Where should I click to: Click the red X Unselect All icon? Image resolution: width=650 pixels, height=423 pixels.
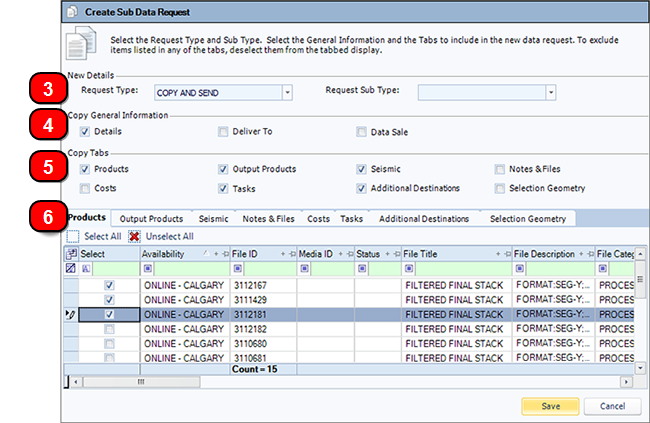click(x=134, y=236)
